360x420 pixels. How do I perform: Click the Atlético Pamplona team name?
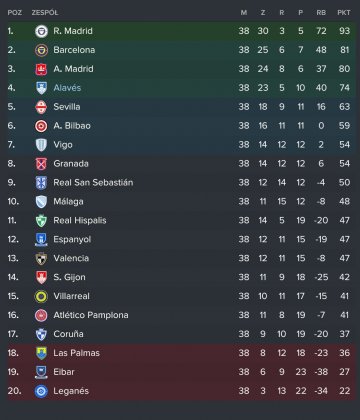pos(91,315)
